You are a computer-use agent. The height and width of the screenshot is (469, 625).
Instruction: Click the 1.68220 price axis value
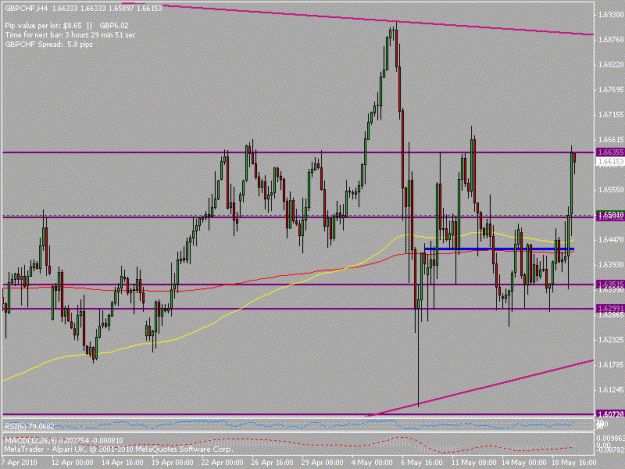coord(611,65)
